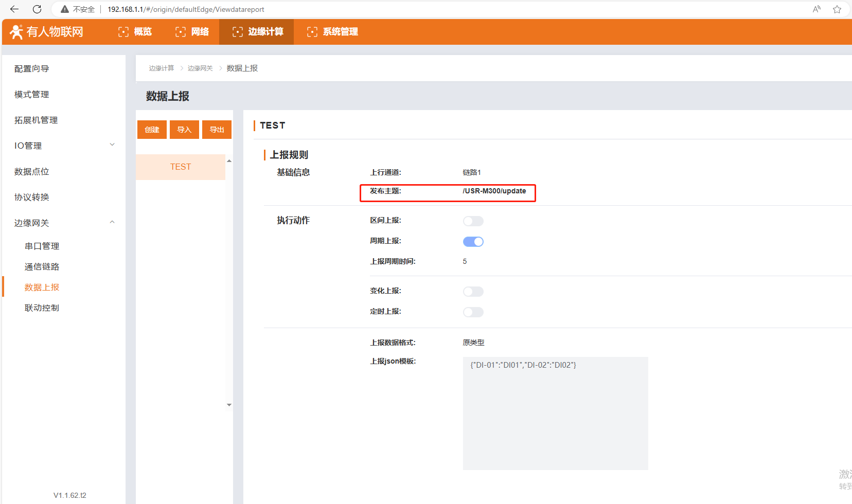Viewport: 852px width, 504px height.
Task: Turn on the 定时上报 toggle
Action: pos(473,312)
